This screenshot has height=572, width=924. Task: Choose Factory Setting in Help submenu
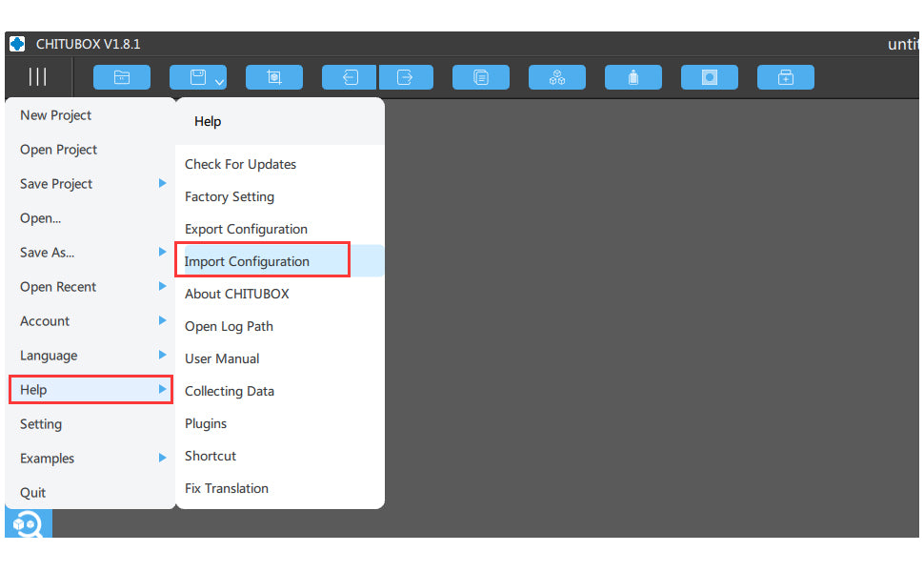point(280,196)
